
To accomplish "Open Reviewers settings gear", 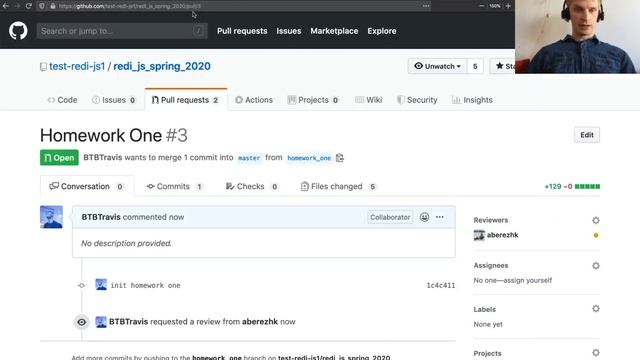I will coord(596,220).
